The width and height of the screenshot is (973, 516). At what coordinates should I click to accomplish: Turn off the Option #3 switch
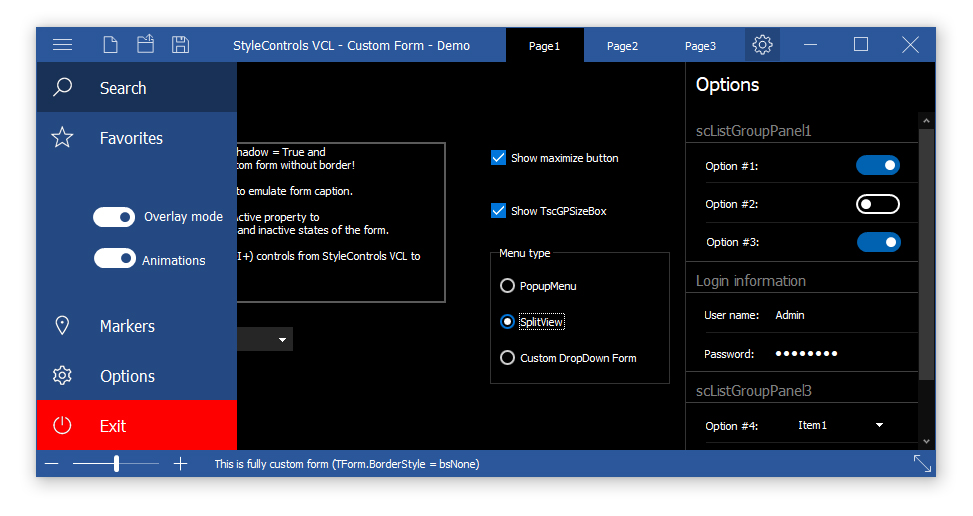click(879, 242)
